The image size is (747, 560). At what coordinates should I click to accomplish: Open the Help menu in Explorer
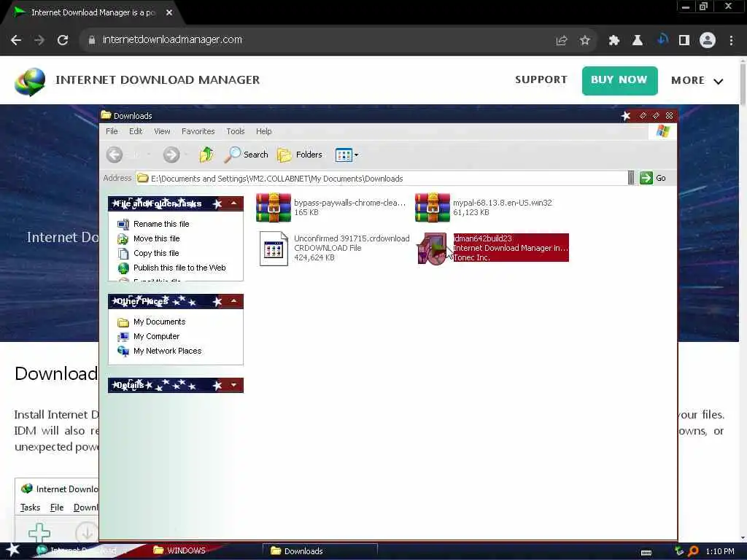pos(264,131)
